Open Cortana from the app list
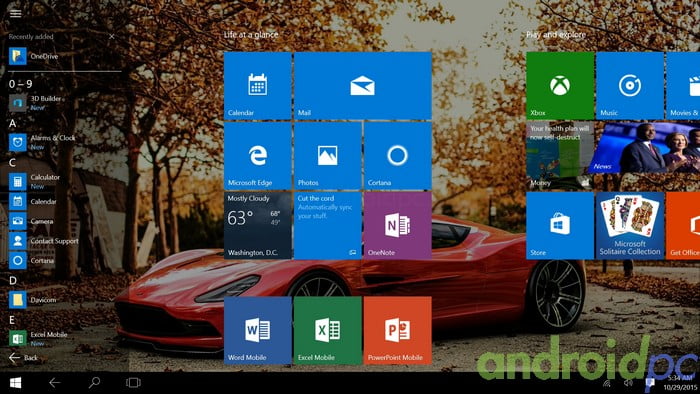The height and width of the screenshot is (394, 700). pyautogui.click(x=65, y=260)
